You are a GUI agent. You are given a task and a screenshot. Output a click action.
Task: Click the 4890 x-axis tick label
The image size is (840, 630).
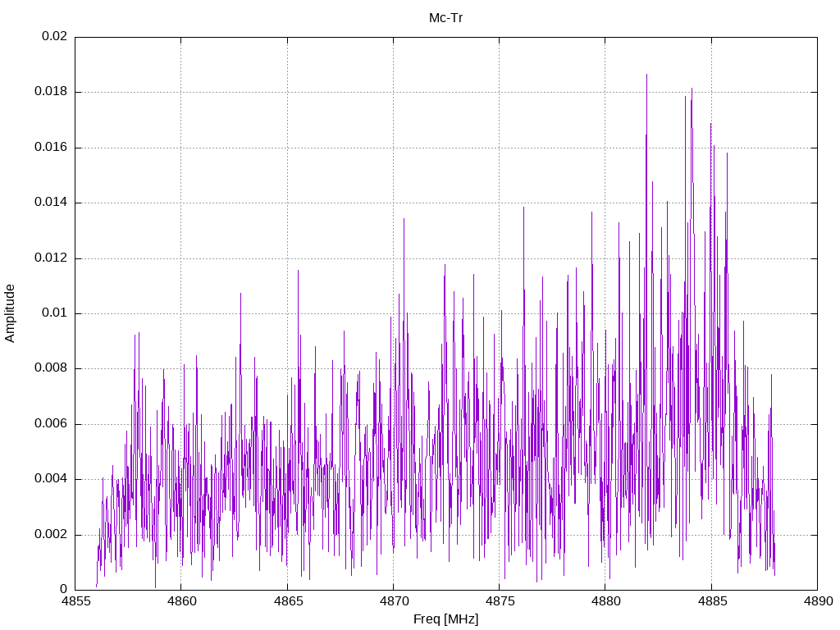tap(817, 601)
